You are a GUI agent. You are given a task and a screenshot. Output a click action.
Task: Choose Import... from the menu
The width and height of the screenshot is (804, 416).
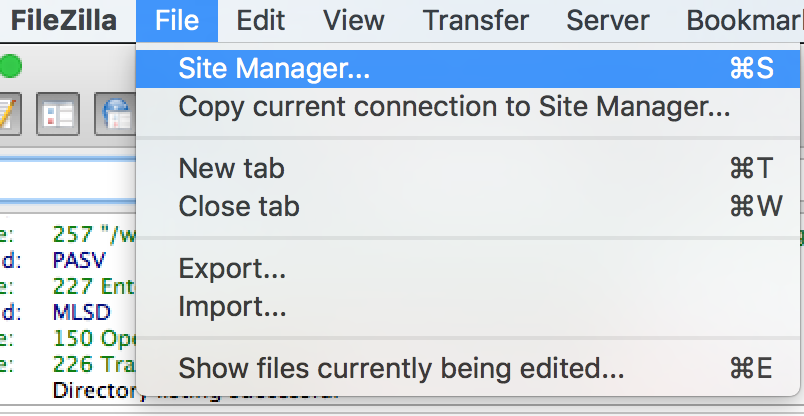(468, 306)
